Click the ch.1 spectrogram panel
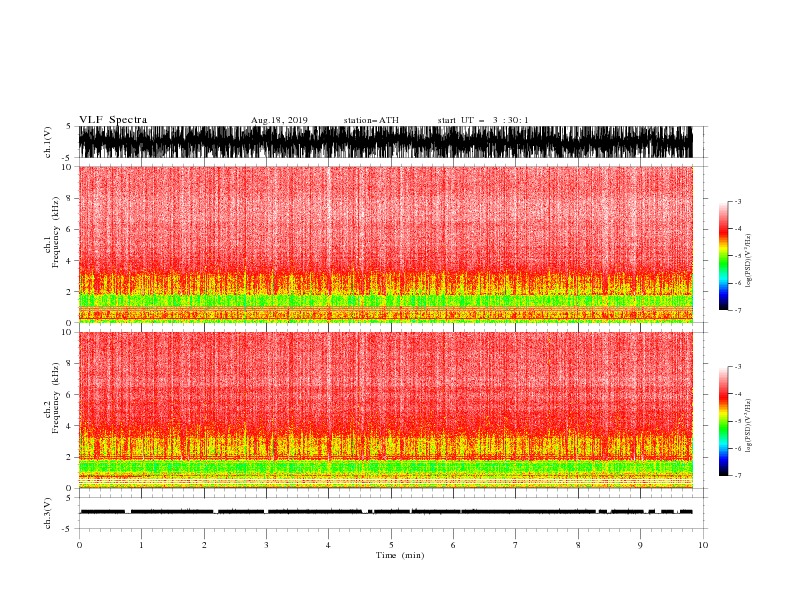Image resolution: width=792 pixels, height=612 pixels. click(386, 244)
